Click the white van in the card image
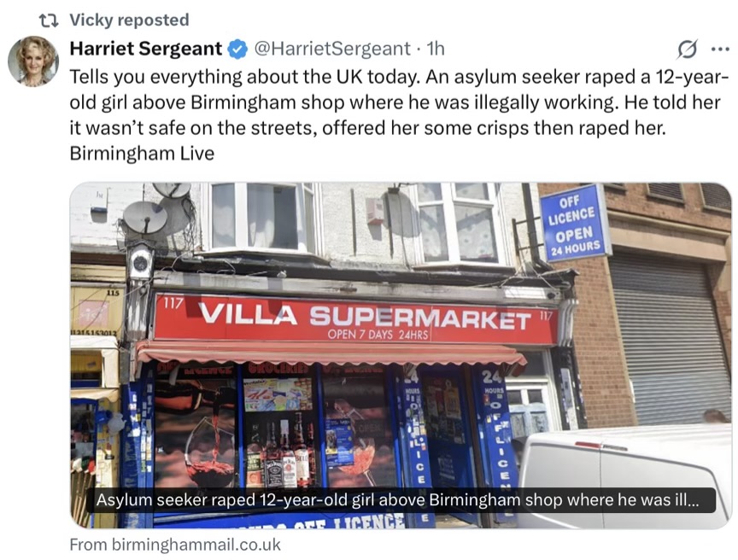 (624, 476)
